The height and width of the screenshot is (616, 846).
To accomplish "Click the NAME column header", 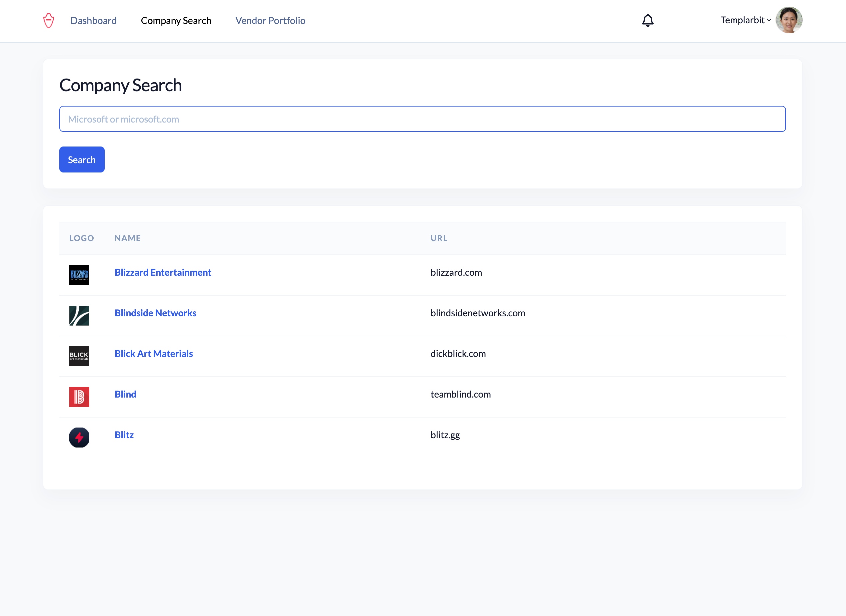I will point(128,238).
